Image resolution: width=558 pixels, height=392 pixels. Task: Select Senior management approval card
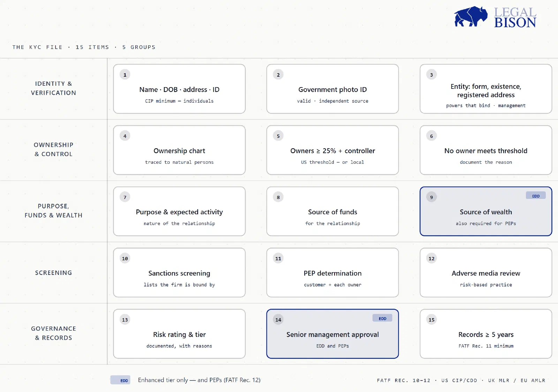pos(332,334)
